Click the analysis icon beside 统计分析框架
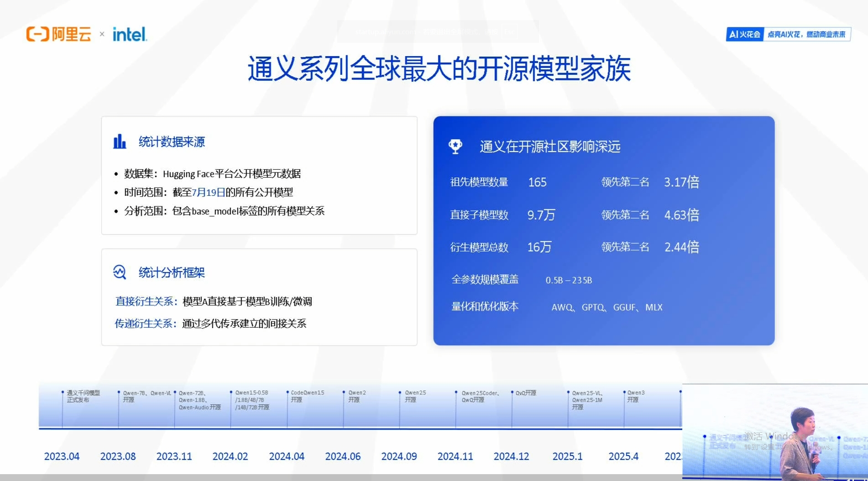Image resolution: width=868 pixels, height=481 pixels. 119,272
